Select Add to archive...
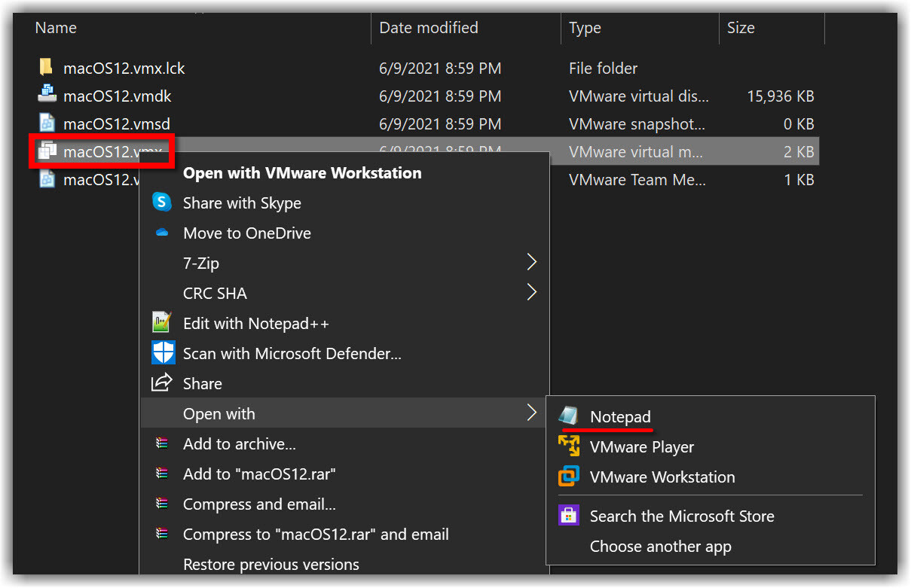 pyautogui.click(x=240, y=443)
